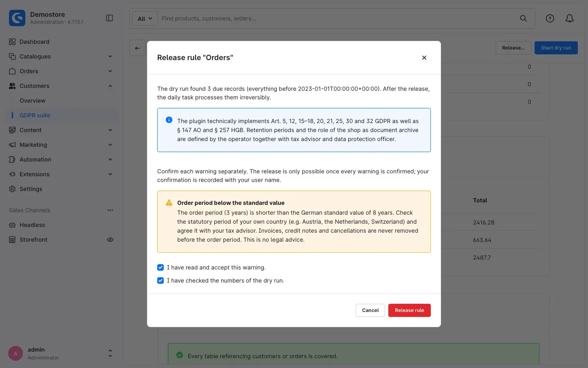Click the 'Release…' button in the header
This screenshot has width=588, height=368.
click(513, 48)
